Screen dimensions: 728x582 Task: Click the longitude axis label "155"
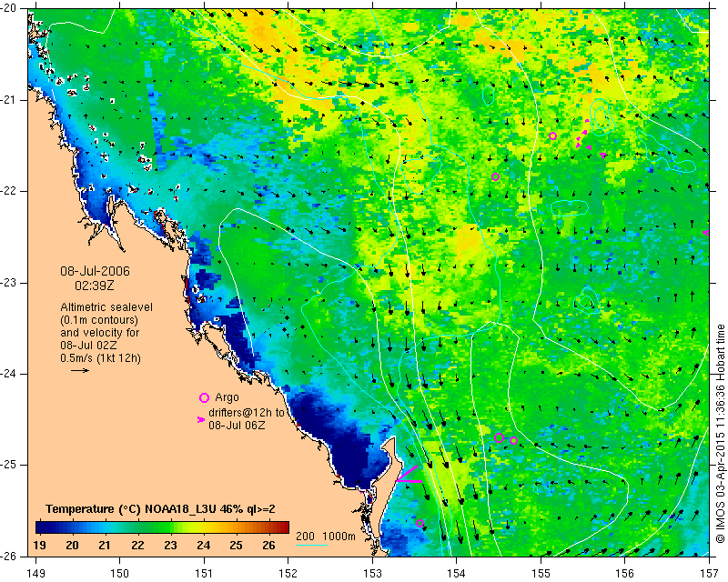tap(541, 574)
